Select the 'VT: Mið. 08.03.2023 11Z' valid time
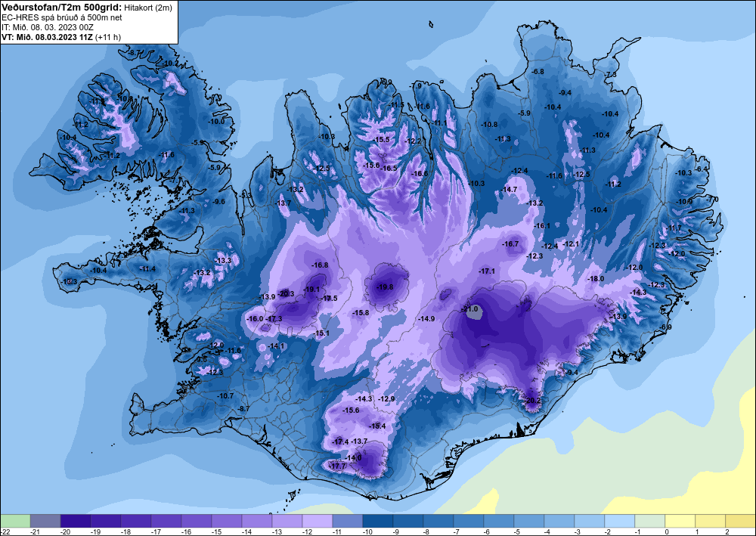The image size is (756, 536). pos(47,37)
